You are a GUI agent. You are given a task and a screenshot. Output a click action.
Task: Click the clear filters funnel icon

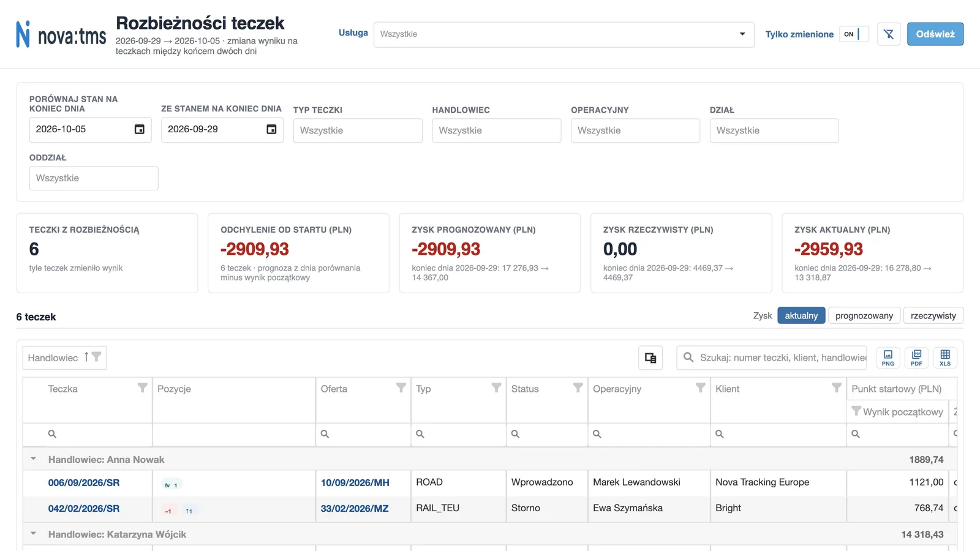point(888,34)
